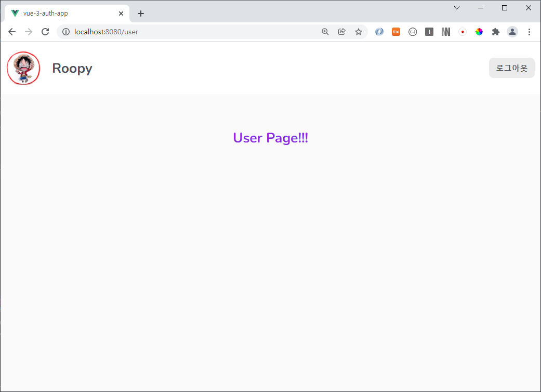
Task: Click the 로그아웃 logout button
Action: pyautogui.click(x=512, y=68)
